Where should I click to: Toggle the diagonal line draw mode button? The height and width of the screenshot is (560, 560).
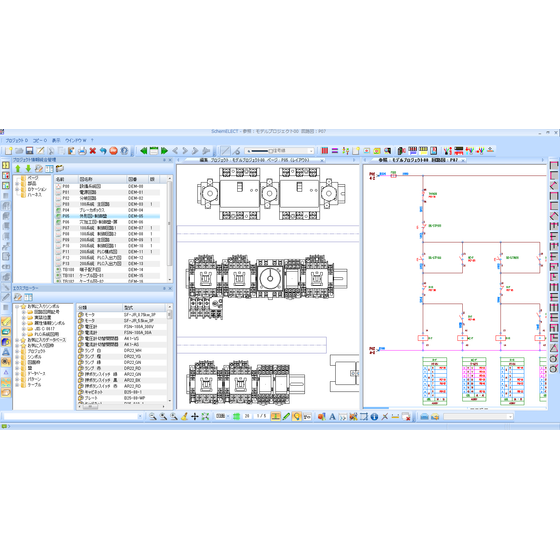click(225, 151)
